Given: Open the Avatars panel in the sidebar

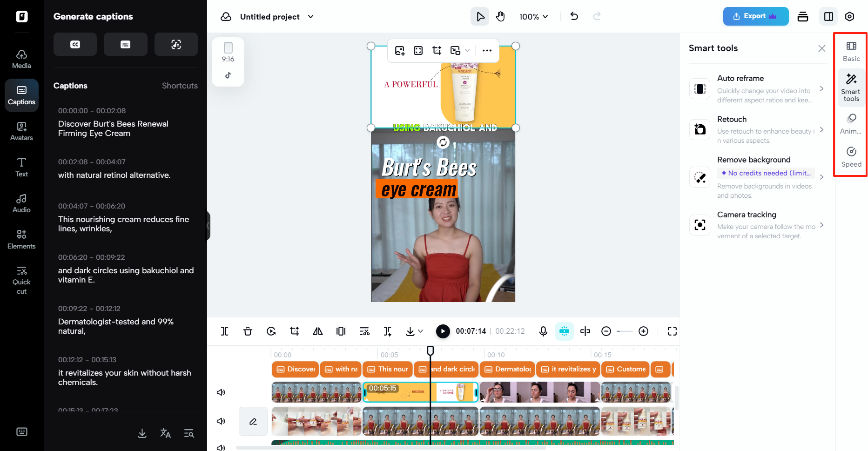Looking at the screenshot, I should point(21,131).
